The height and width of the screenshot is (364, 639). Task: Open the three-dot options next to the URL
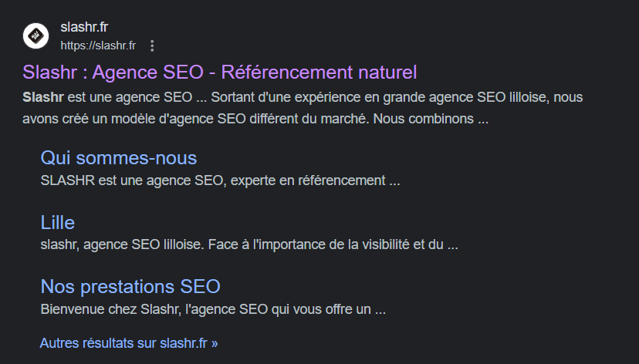coord(152,45)
